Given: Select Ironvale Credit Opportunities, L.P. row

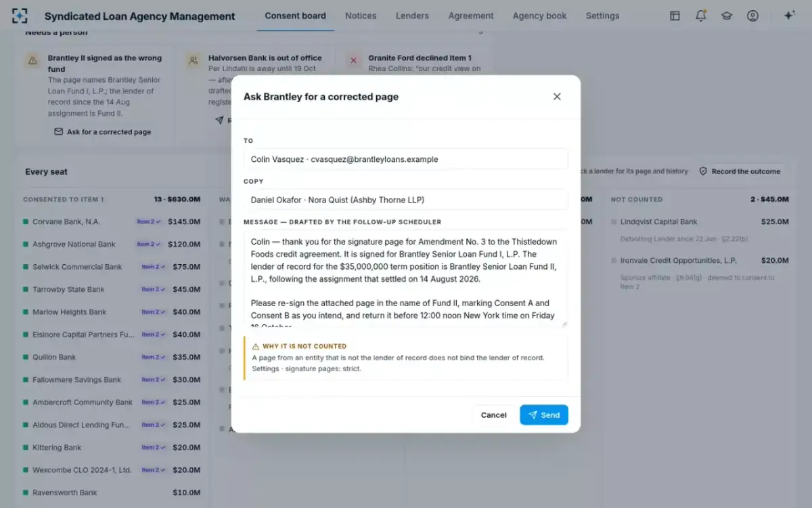Looking at the screenshot, I should (x=700, y=272).
